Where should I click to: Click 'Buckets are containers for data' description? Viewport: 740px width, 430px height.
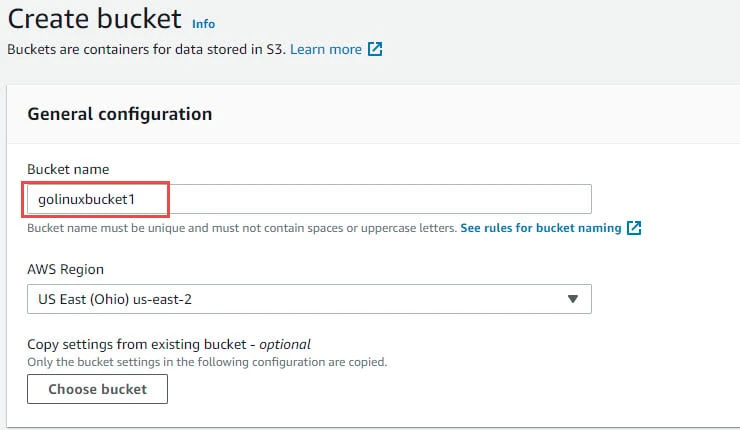(145, 48)
